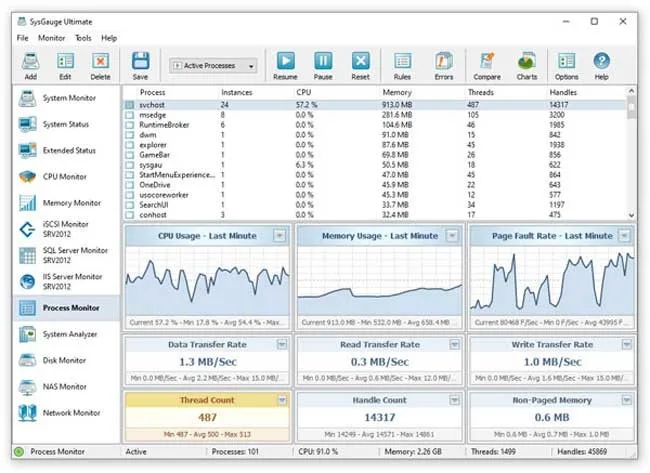Sort by the Process column header
This screenshot has height=473, width=650.
[x=153, y=92]
